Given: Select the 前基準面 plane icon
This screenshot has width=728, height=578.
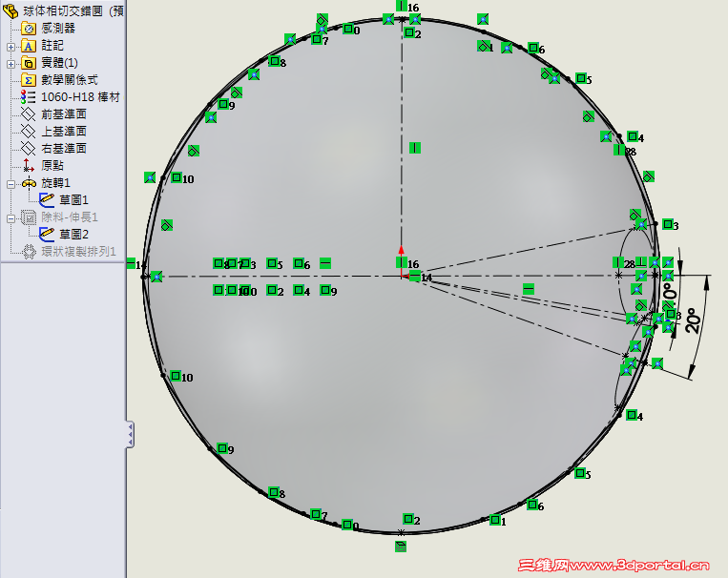Looking at the screenshot, I should coord(29,114).
